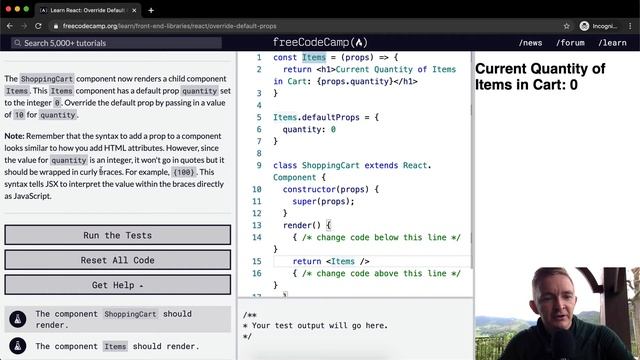The height and width of the screenshot is (360, 640).
Task: Click the macOS yellow minimize button
Action: coord(17,9)
